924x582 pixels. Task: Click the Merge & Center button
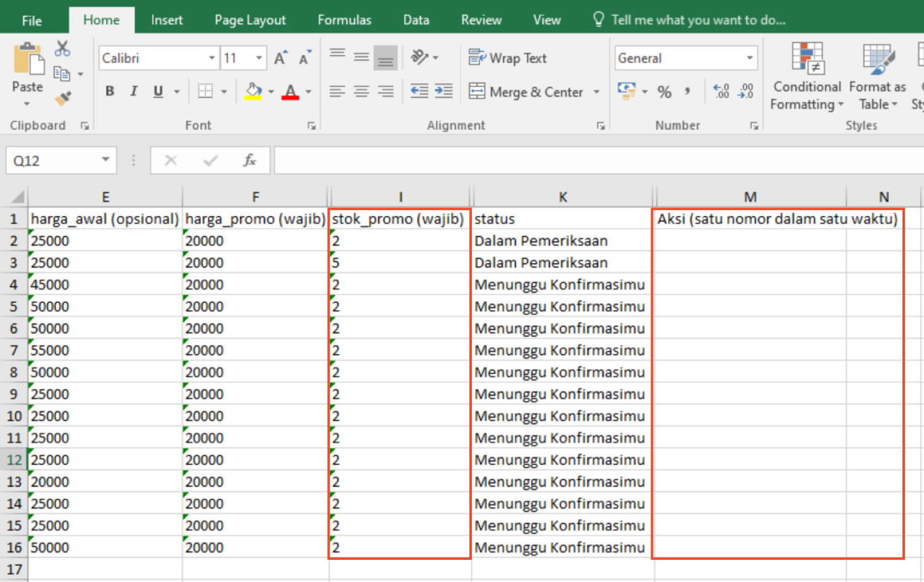tap(527, 92)
